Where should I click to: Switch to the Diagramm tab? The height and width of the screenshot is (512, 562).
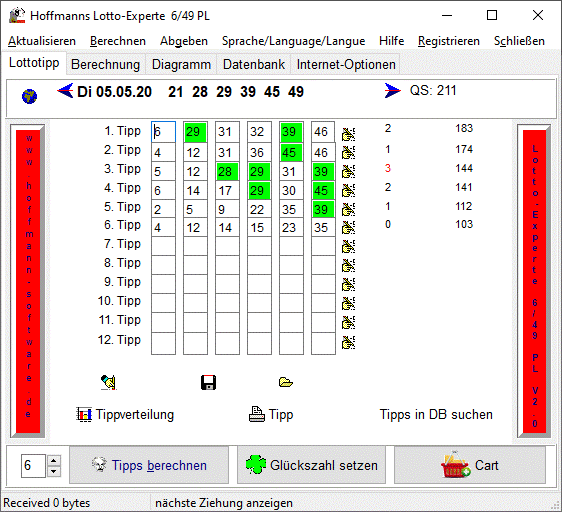tap(181, 65)
